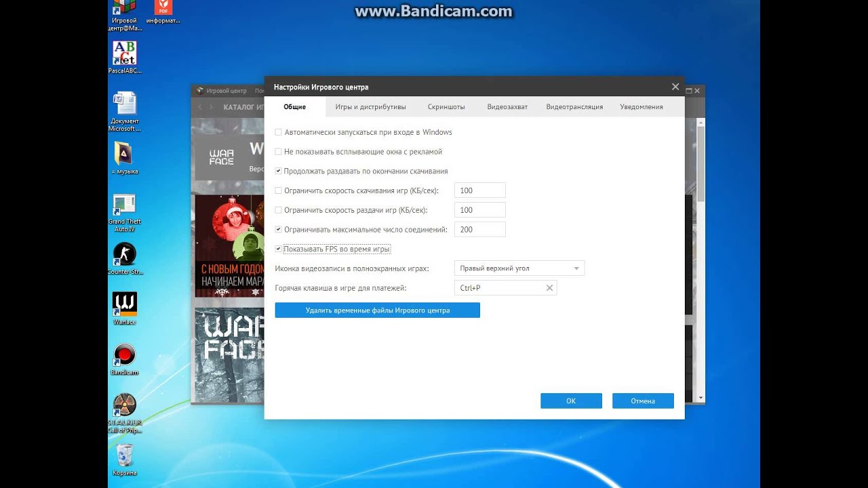
Task: Click the scrollbar up arrow in background window
Action: [701, 122]
